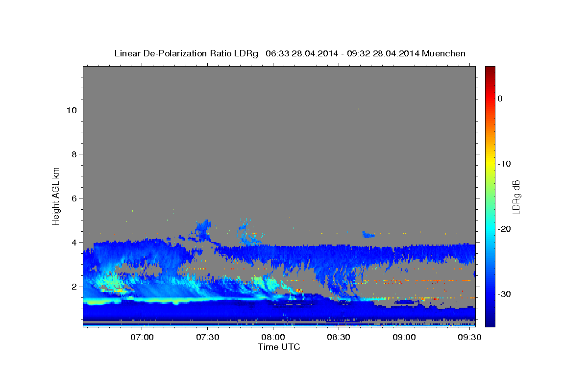Click the height label '6'
588x392 pixels.
(x=74, y=198)
